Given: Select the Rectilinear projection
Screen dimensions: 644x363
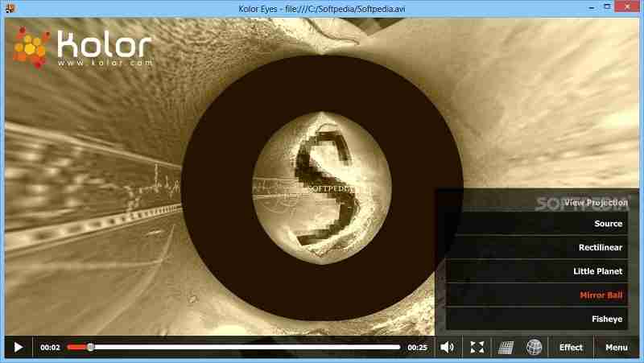Looking at the screenshot, I should tap(537, 248).
